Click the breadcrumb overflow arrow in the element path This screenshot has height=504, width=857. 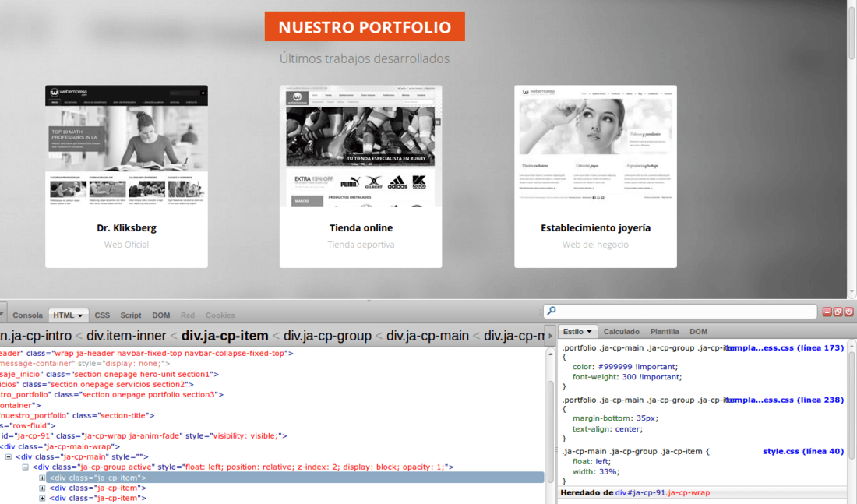point(550,336)
